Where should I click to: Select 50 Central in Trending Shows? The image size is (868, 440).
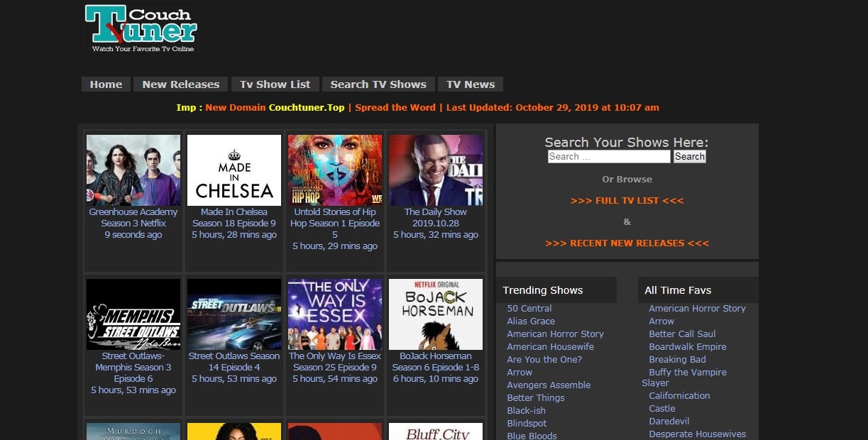529,309
